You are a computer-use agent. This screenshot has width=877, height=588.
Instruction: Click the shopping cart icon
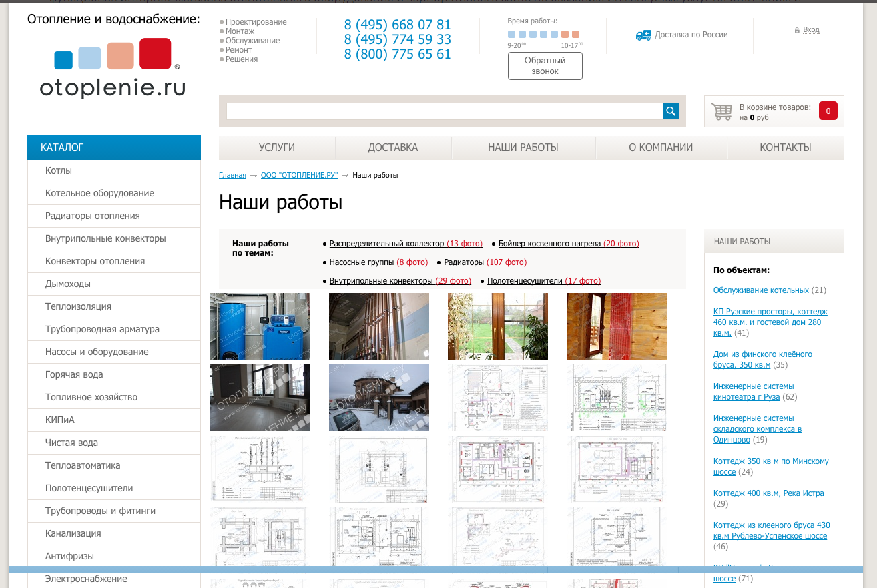coord(721,111)
